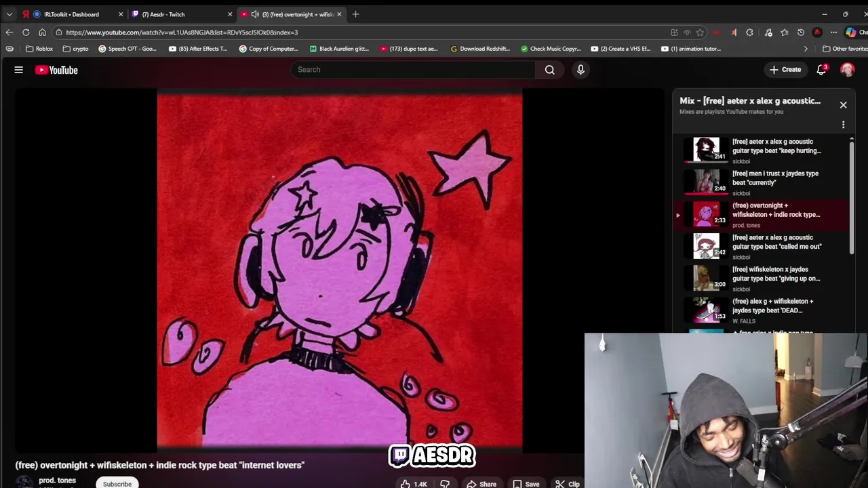Add this page to favorites star
The width and height of the screenshot is (868, 488).
(x=700, y=32)
